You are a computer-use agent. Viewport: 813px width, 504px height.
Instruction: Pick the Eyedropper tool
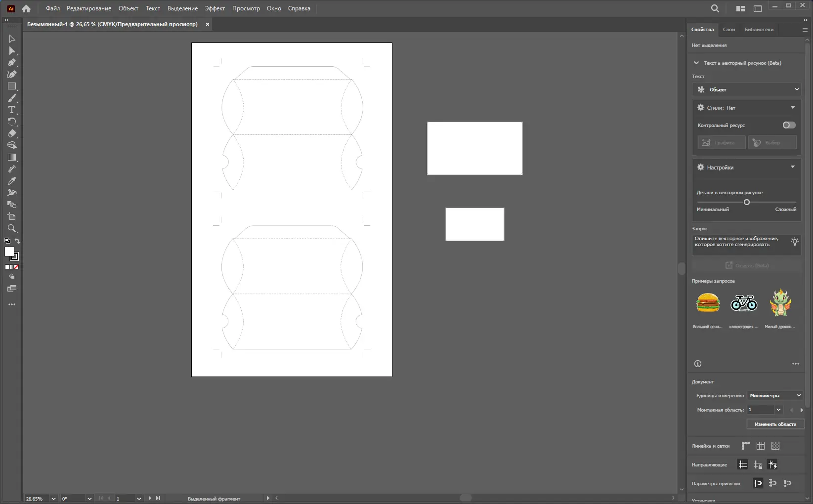[12, 181]
